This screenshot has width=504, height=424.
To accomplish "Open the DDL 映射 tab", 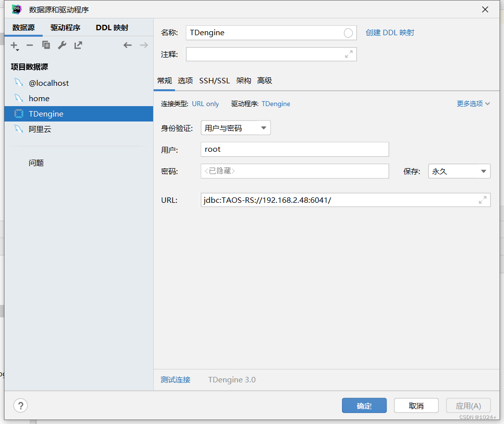I will pos(112,28).
